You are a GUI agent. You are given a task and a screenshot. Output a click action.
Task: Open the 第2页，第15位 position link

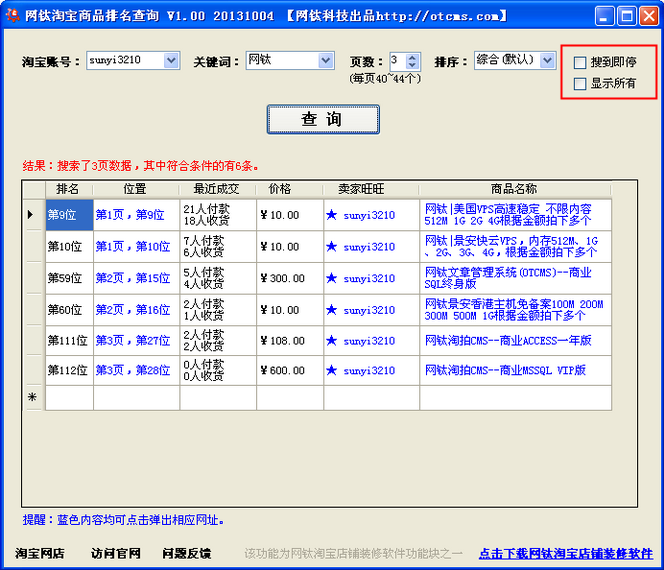[x=133, y=278]
